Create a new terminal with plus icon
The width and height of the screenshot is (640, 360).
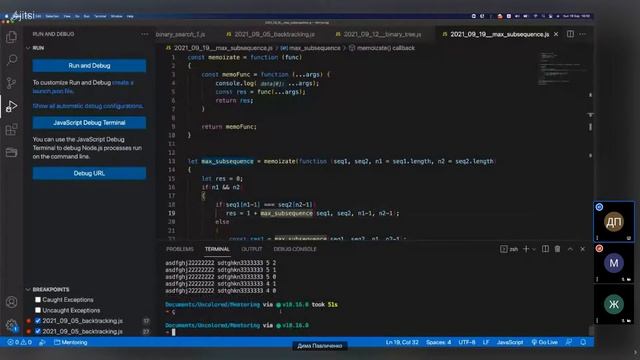click(526, 249)
